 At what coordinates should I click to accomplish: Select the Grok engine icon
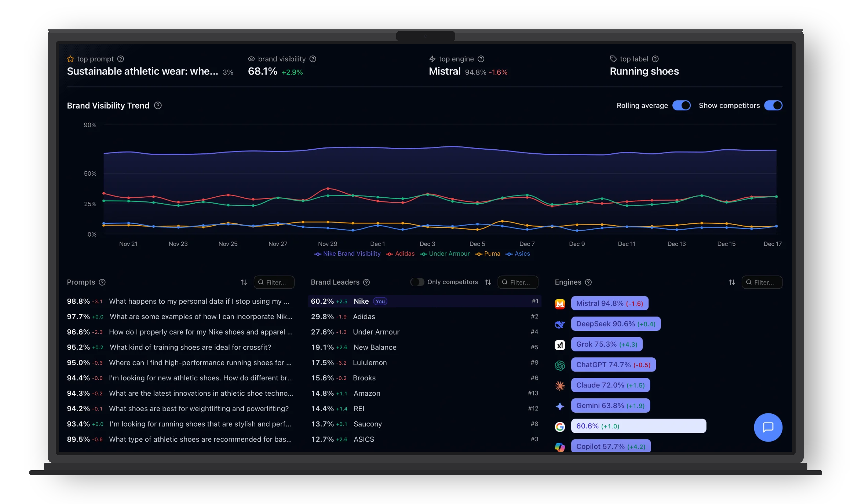(560, 344)
